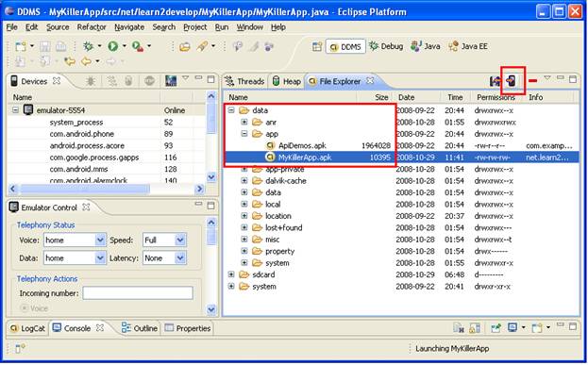
Task: Expand the lost+found folder
Action: 244,227
